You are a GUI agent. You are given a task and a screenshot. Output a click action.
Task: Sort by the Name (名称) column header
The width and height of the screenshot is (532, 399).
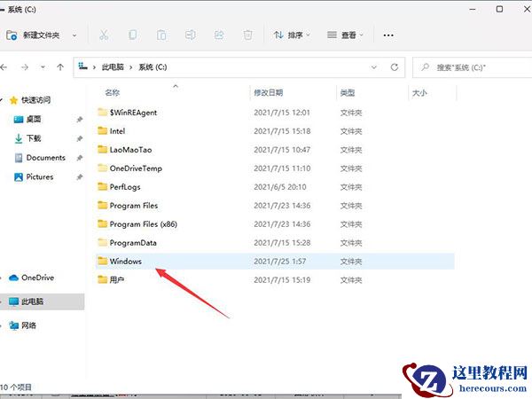pos(113,92)
